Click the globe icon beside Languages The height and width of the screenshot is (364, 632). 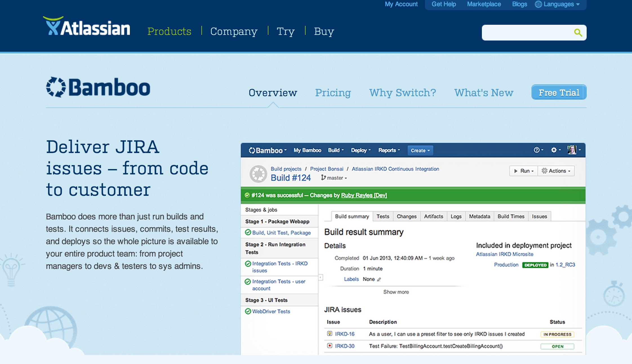tap(538, 4)
